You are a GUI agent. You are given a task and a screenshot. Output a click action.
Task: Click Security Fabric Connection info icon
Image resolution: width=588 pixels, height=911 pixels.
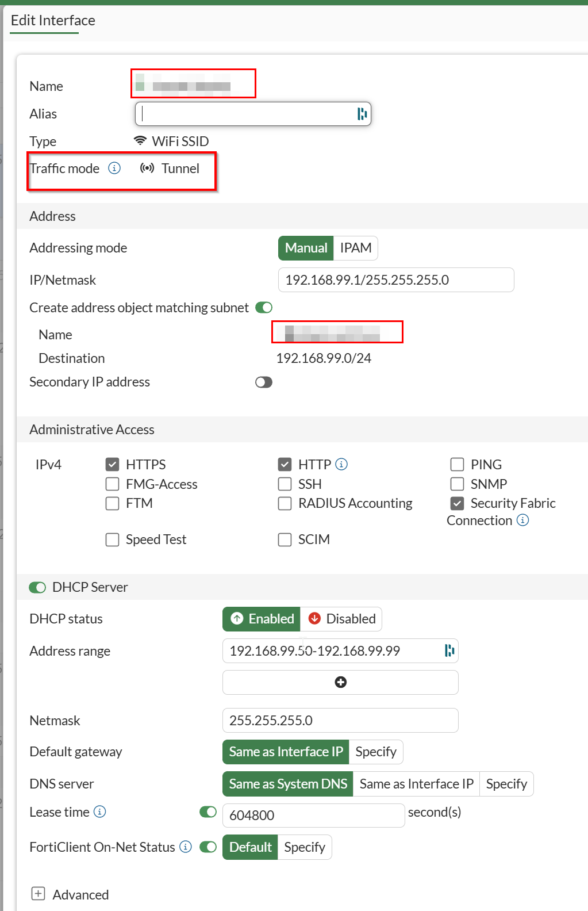522,520
